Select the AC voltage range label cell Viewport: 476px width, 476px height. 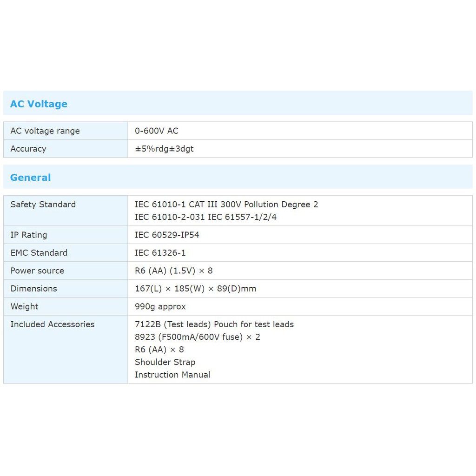pos(45,131)
